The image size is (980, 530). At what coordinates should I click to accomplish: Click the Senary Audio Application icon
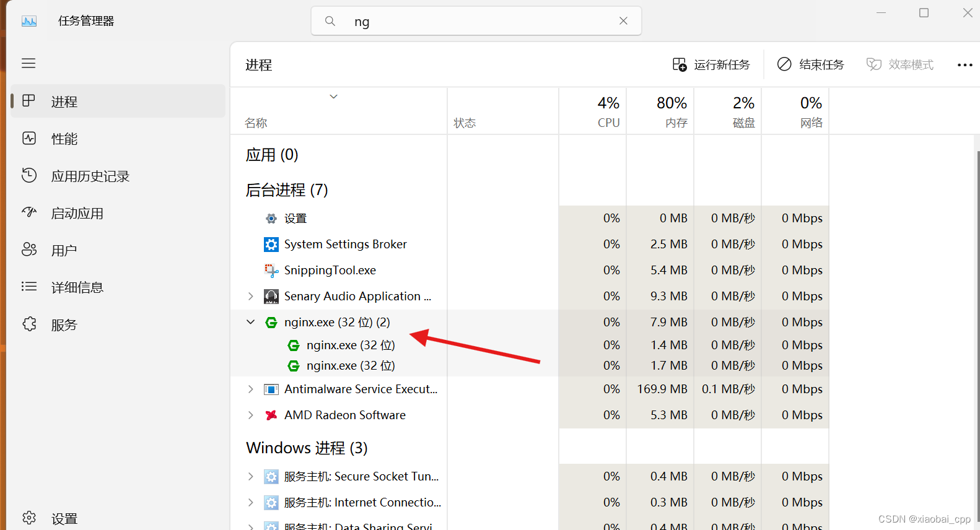(271, 297)
